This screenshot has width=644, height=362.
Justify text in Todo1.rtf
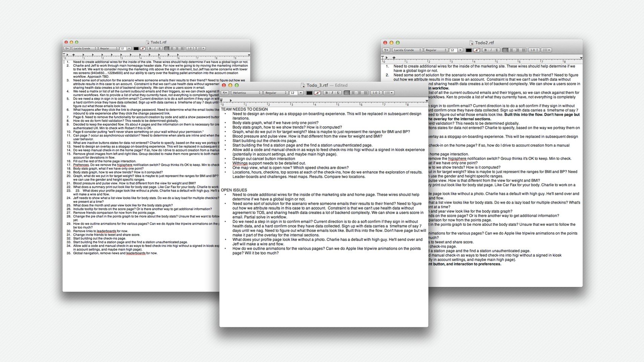coord(182,48)
